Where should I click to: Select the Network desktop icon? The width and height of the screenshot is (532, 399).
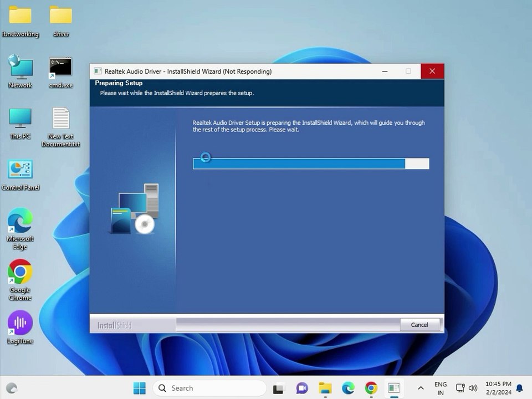click(20, 71)
